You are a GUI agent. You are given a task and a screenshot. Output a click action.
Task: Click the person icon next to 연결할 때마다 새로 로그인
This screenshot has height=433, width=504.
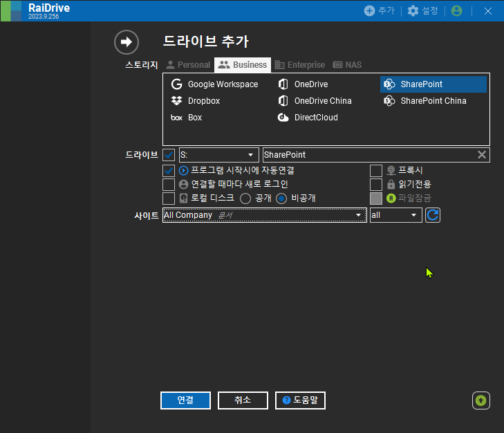(x=183, y=184)
